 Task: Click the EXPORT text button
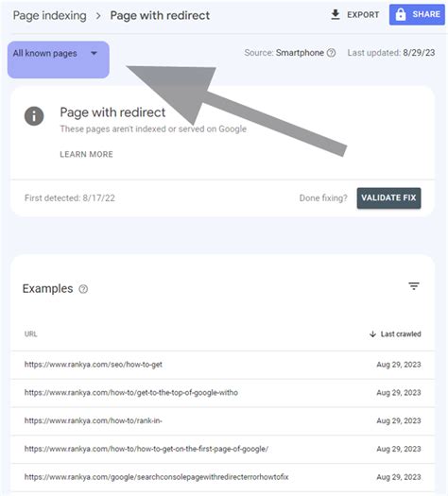click(363, 15)
